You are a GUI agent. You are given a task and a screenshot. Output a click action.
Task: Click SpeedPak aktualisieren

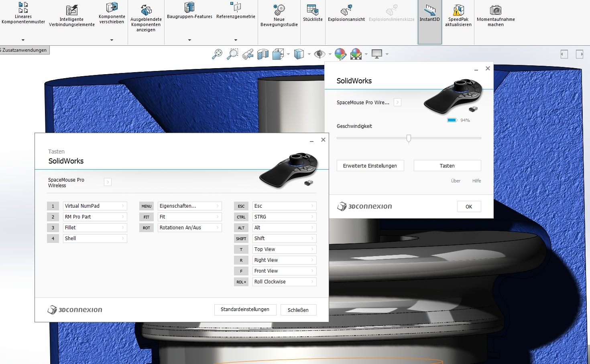coord(458,16)
